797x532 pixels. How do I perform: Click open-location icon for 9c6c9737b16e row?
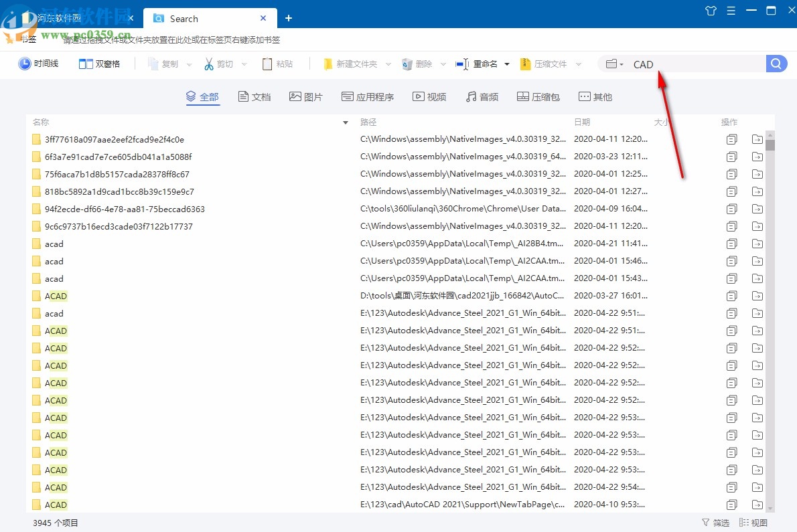coord(757,226)
